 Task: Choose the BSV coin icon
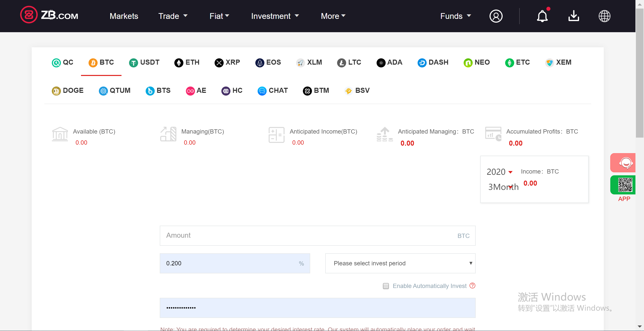click(348, 91)
